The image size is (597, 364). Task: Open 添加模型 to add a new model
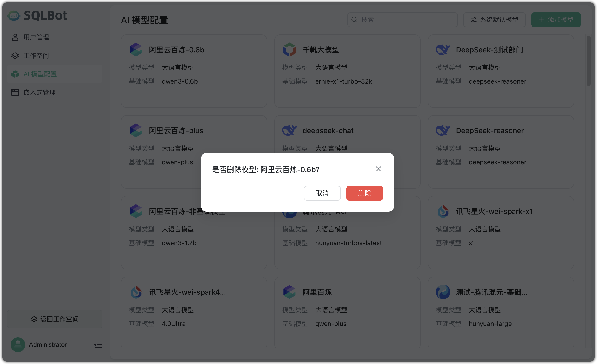[x=556, y=20]
